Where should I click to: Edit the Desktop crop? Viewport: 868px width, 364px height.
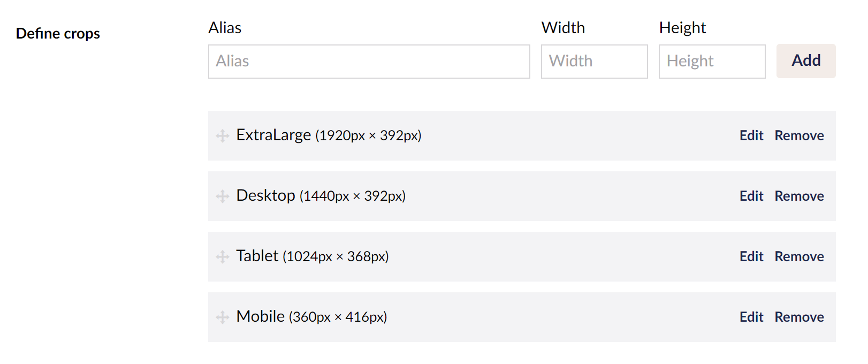point(751,196)
